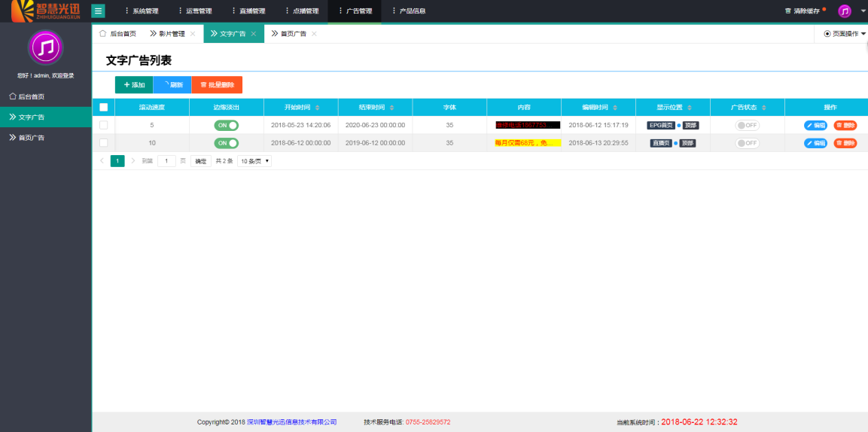Open 运营管理 menu
The image size is (868, 432).
pos(196,11)
